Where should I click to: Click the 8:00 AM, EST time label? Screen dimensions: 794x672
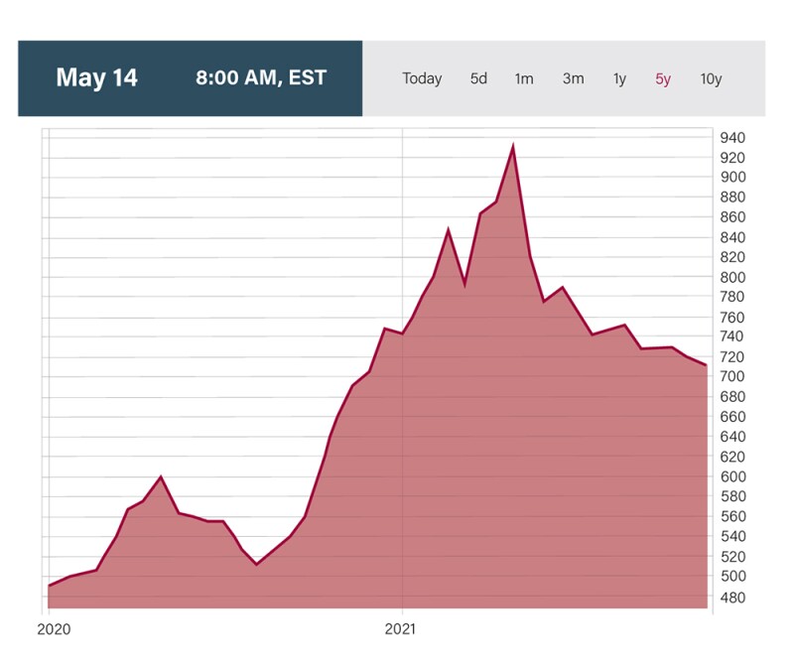click(261, 78)
